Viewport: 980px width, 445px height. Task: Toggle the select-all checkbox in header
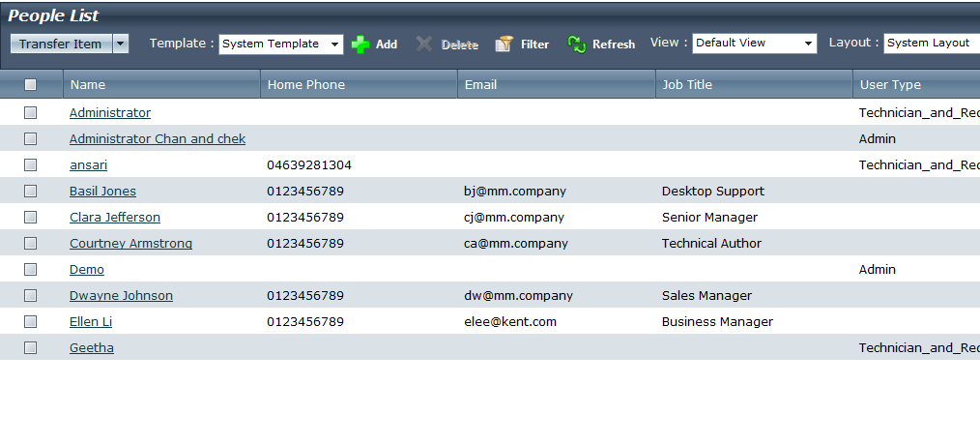tap(31, 85)
